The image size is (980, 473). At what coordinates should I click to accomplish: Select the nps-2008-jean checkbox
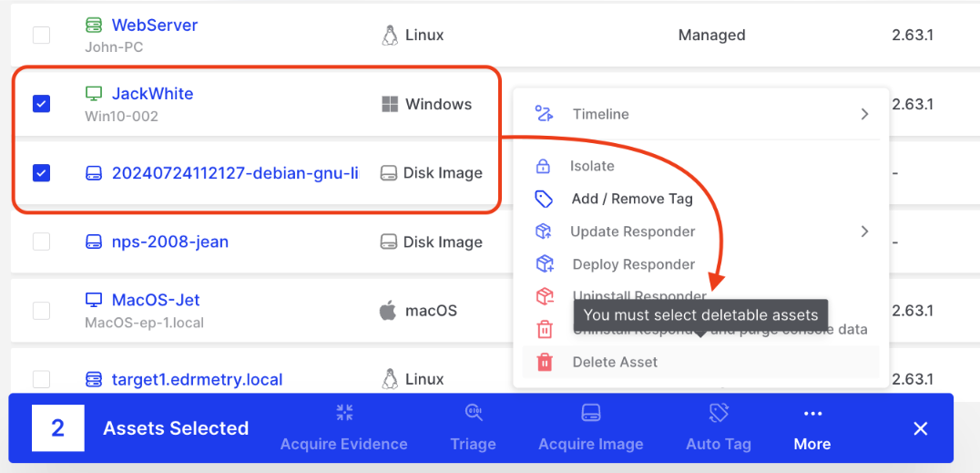[x=41, y=242]
